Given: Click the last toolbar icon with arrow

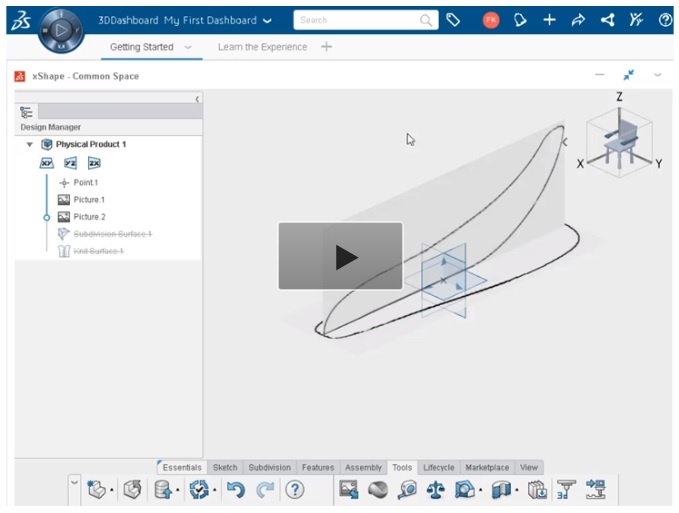Looking at the screenshot, I should [595, 490].
